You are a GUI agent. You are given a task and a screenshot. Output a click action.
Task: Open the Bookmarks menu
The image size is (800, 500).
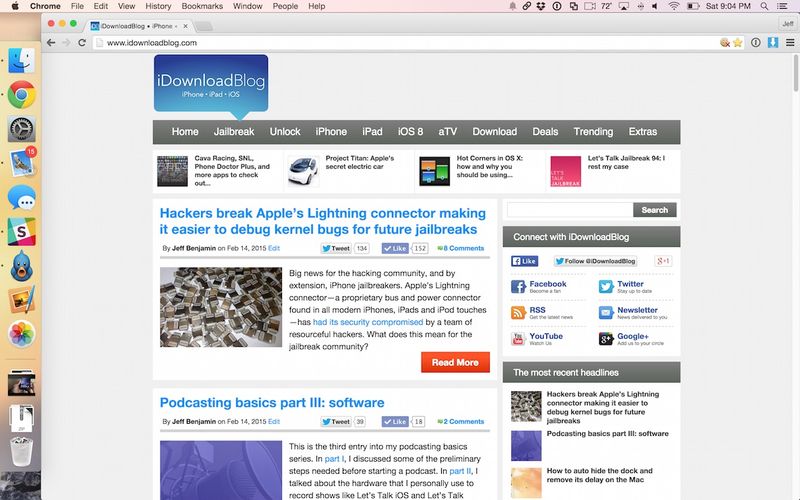(x=202, y=6)
